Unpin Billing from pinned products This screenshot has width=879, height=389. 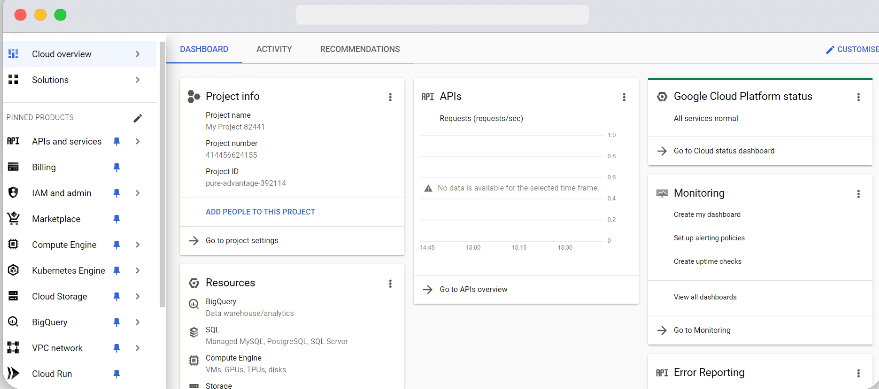[x=117, y=167]
